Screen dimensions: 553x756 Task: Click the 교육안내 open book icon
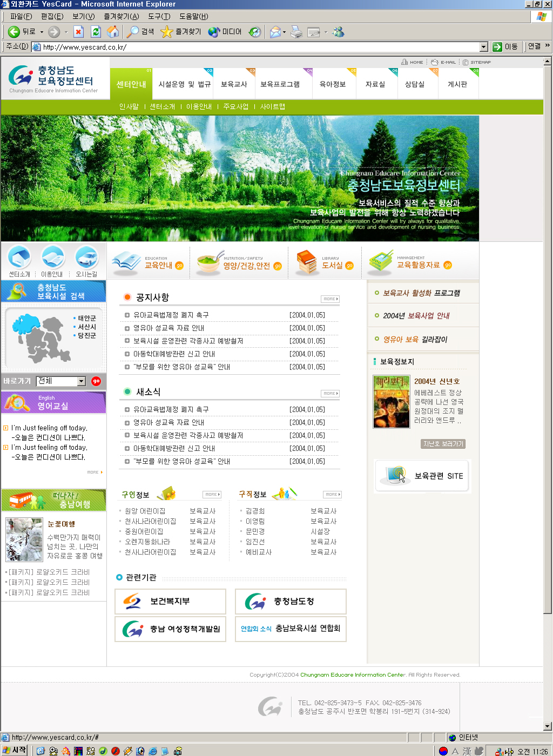click(126, 263)
